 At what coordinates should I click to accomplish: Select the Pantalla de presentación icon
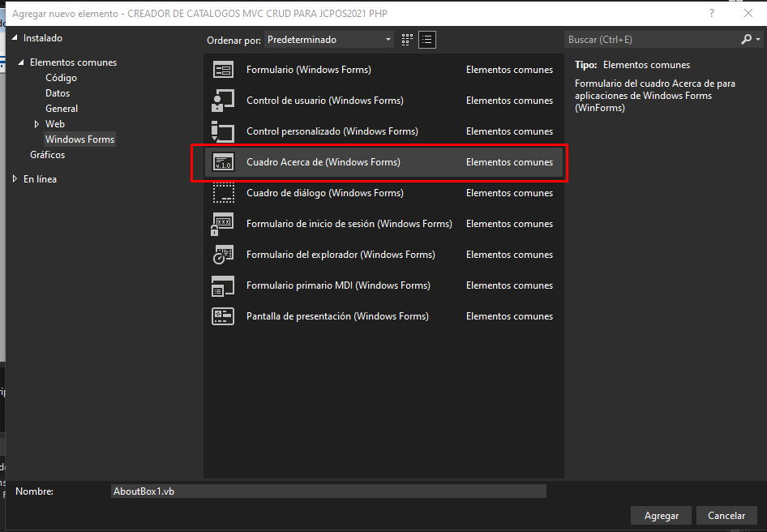(x=223, y=316)
